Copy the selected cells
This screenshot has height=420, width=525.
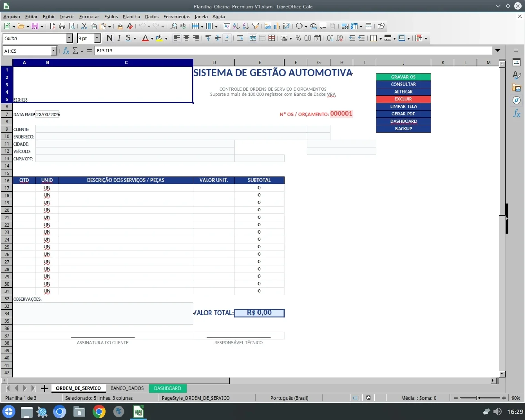tap(94, 26)
